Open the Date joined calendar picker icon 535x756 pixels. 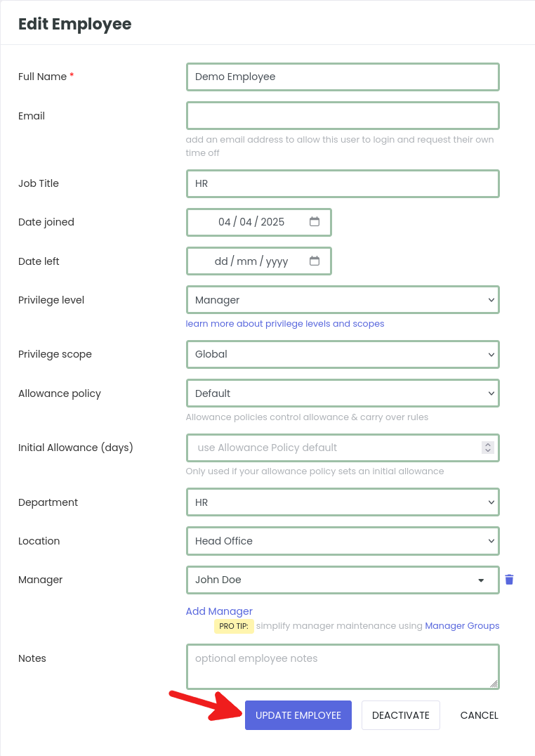click(x=315, y=222)
